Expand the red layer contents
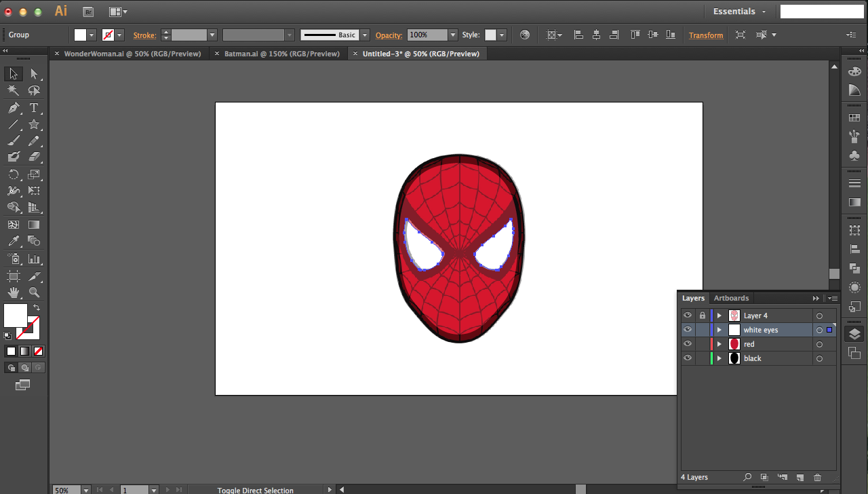Viewport: 868px width, 494px height. [719, 344]
